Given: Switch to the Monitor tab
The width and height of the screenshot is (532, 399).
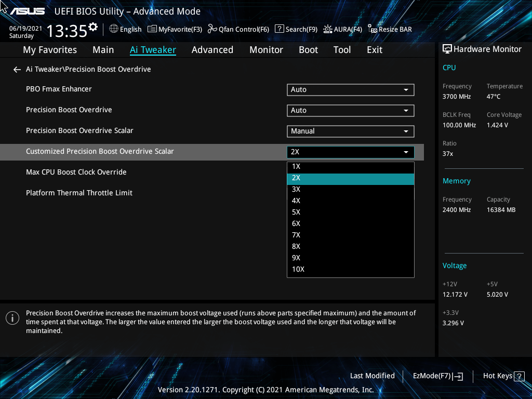Looking at the screenshot, I should point(266,49).
